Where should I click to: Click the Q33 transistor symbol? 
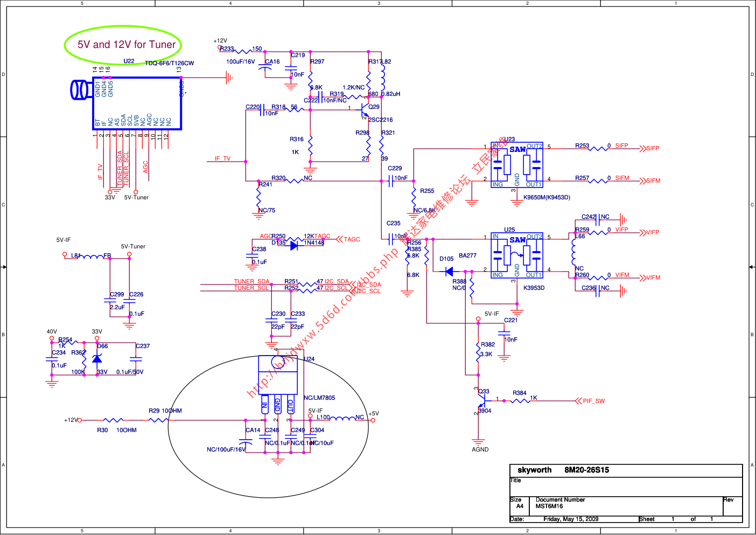pos(481,401)
